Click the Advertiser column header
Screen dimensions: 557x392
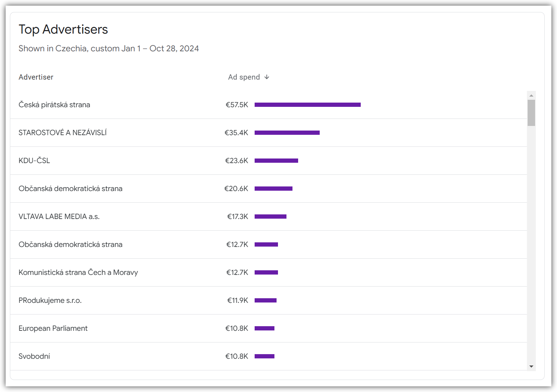[x=36, y=77]
